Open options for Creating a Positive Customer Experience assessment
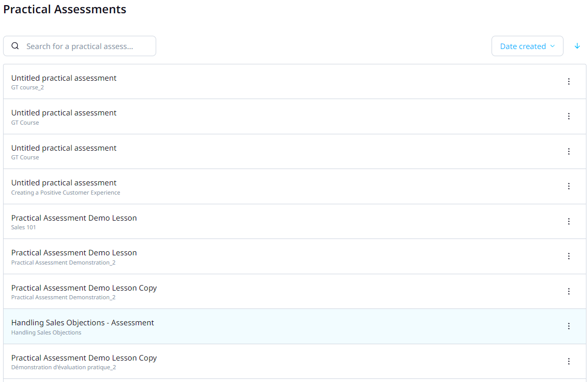This screenshot has width=588, height=382. click(569, 186)
